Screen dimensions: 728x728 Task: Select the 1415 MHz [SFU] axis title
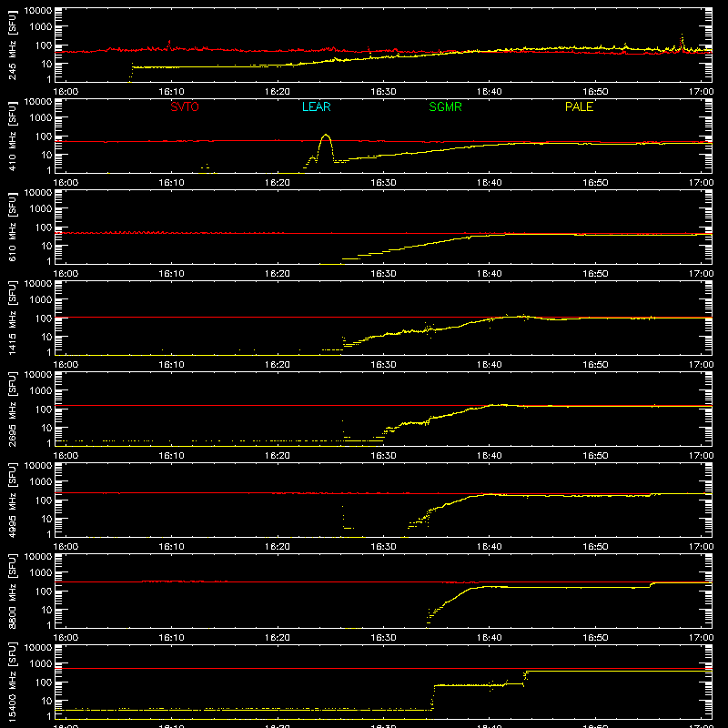[x=12, y=318]
